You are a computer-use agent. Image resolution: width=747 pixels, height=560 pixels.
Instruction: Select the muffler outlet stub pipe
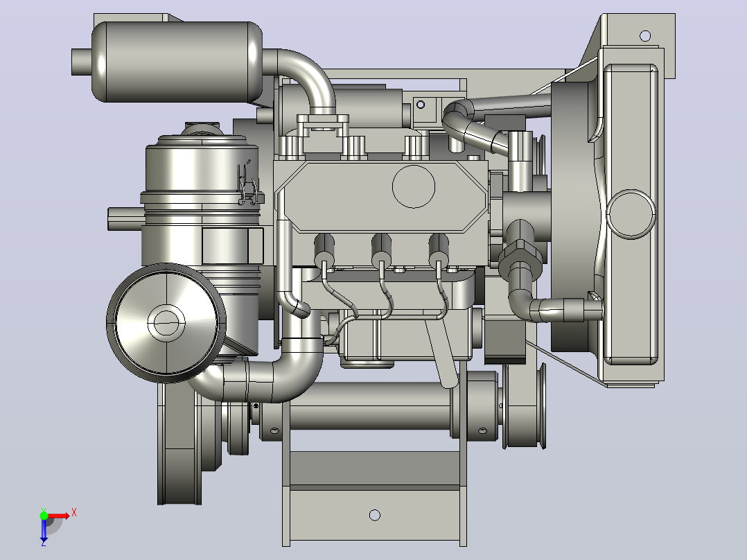[82, 62]
